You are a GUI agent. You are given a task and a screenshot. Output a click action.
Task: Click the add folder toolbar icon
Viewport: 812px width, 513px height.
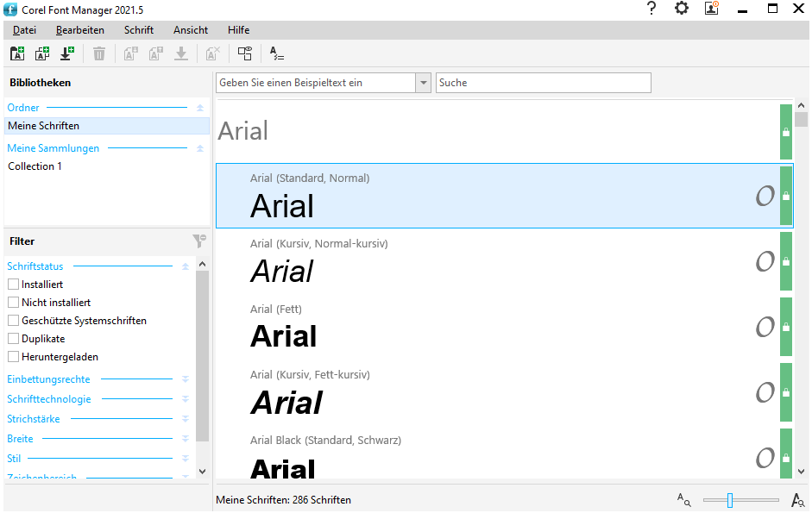pos(17,53)
